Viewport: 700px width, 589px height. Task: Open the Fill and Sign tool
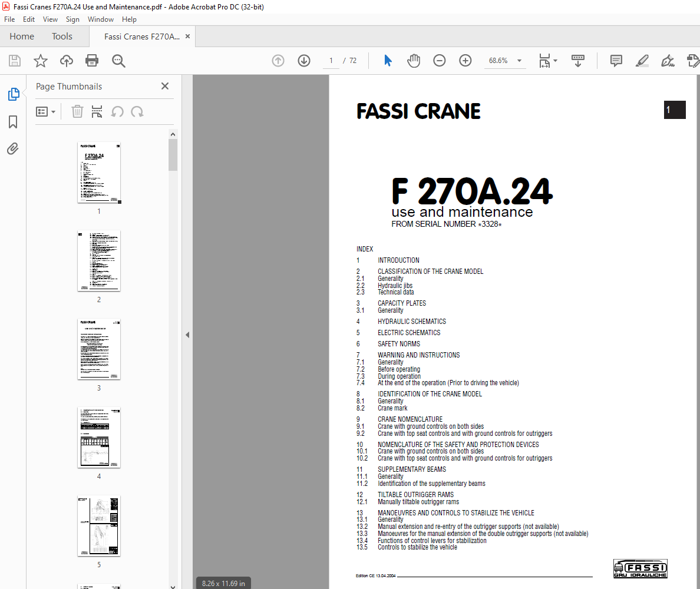tap(668, 61)
